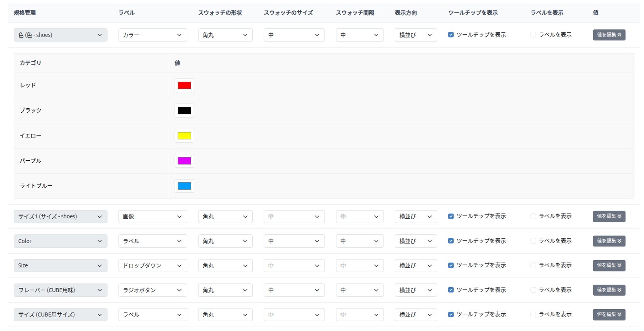Open swatch shape dropdown in 色 row
Viewport: 644px width, 331px height.
(225, 35)
